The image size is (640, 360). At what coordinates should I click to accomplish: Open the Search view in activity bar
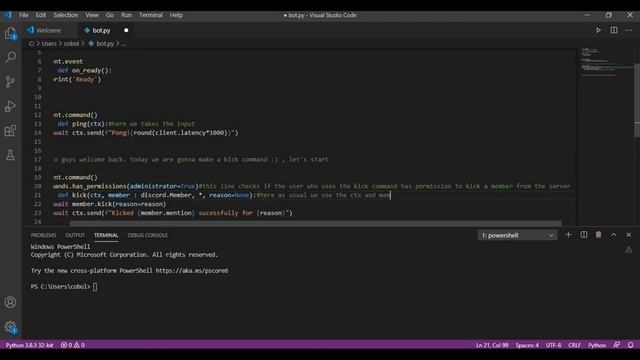coord(11,57)
